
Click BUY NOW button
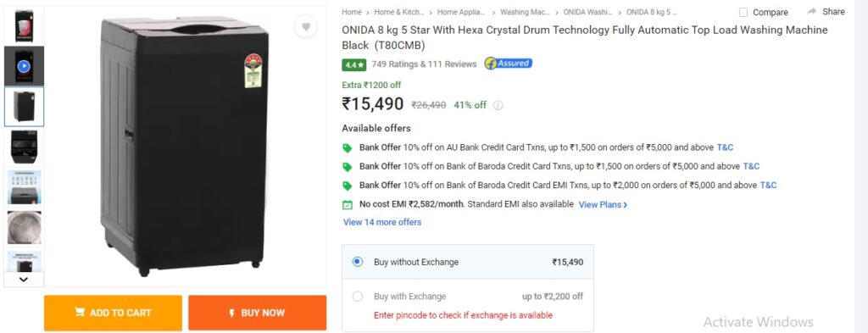click(258, 313)
